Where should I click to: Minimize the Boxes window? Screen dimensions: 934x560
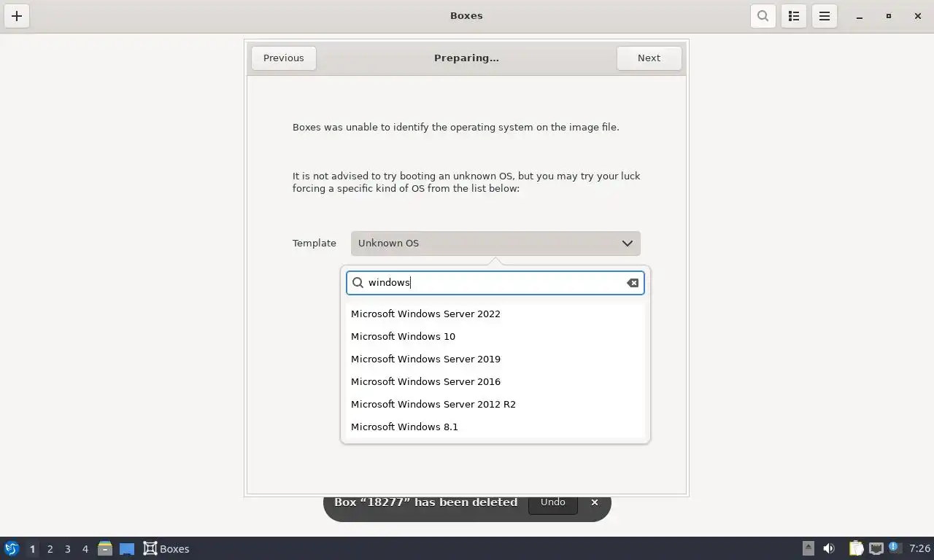pyautogui.click(x=860, y=16)
